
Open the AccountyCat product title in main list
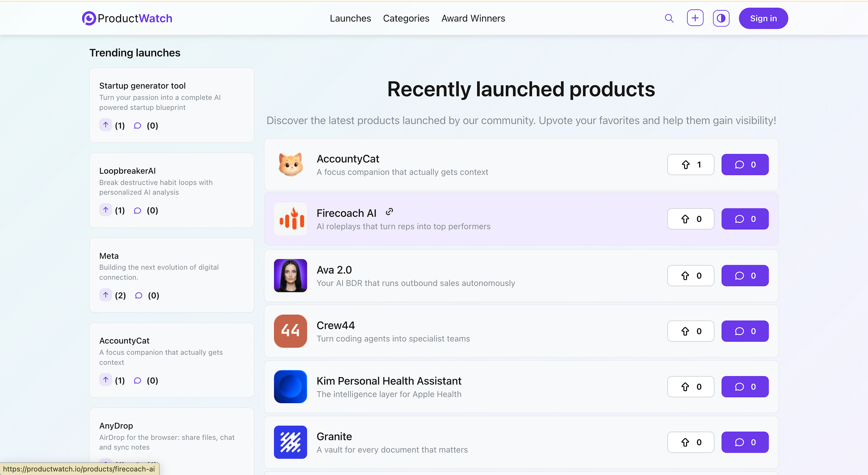(x=348, y=158)
